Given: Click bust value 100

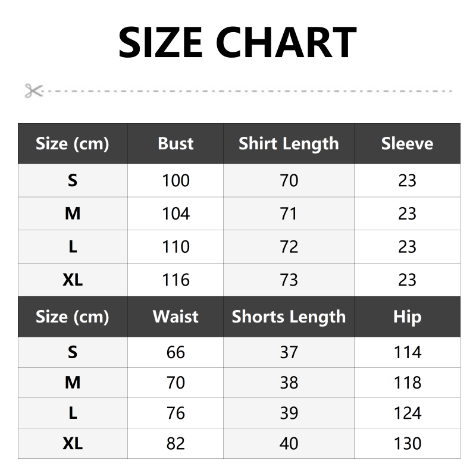Looking at the screenshot, I should [176, 180].
